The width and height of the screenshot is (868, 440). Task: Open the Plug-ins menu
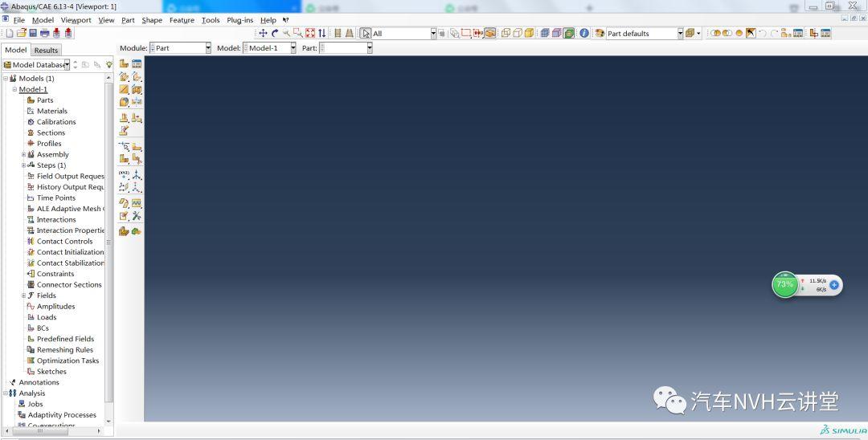[240, 20]
